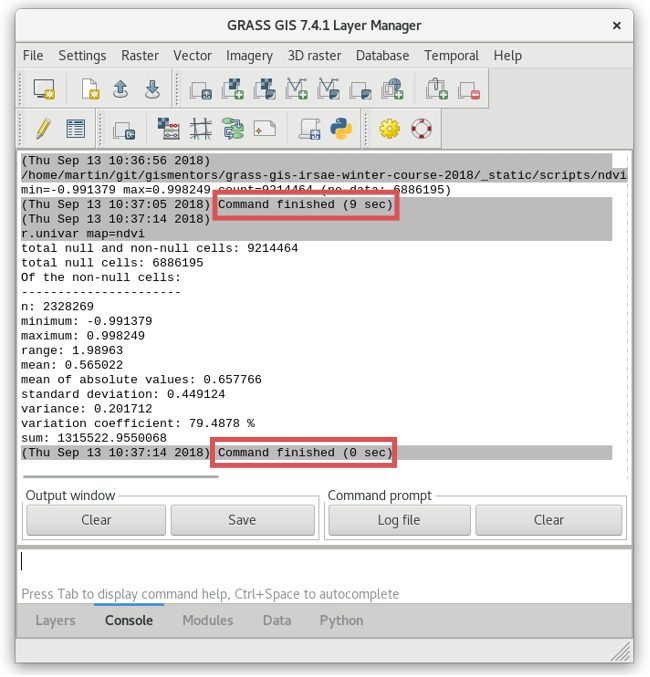Add multiple raster or vector map layers
Screen dimensions: 650x677
(x=201, y=90)
